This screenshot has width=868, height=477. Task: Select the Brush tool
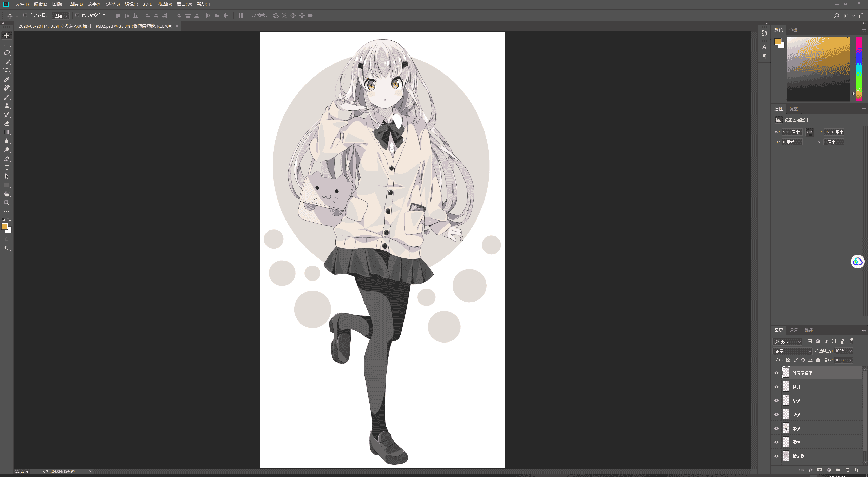pyautogui.click(x=7, y=97)
